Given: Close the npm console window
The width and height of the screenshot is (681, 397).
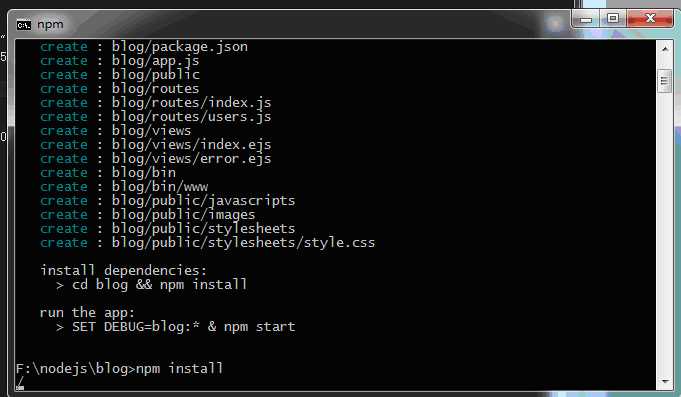Looking at the screenshot, I should [x=650, y=19].
